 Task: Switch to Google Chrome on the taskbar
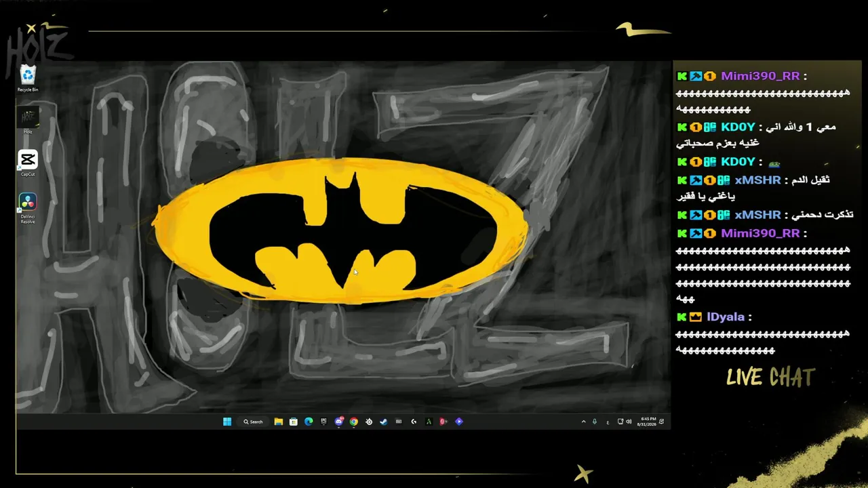354,422
